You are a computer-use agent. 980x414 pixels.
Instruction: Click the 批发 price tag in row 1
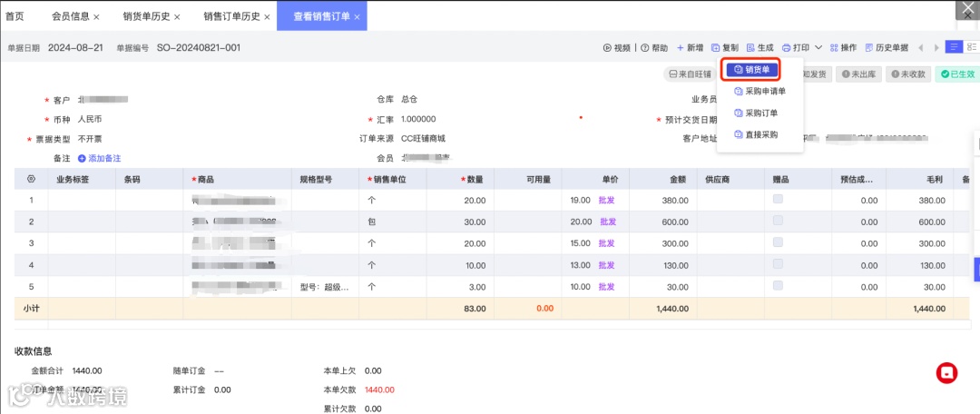click(x=607, y=200)
